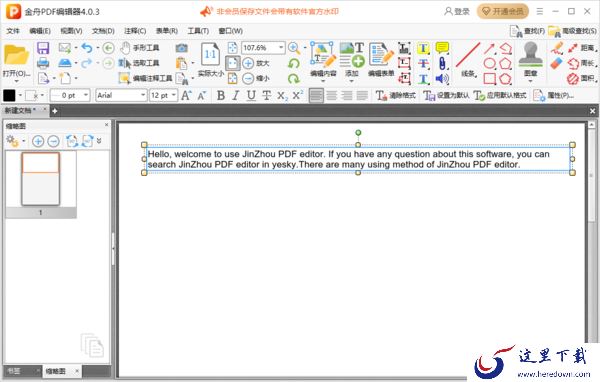Select the Hand tool (手形工具)
This screenshot has height=382, width=600.
click(139, 48)
